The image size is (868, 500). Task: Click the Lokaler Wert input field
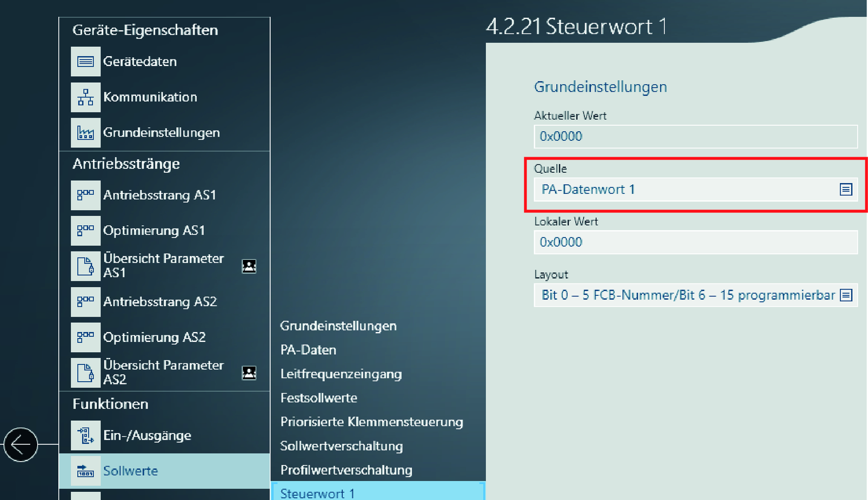[695, 242]
